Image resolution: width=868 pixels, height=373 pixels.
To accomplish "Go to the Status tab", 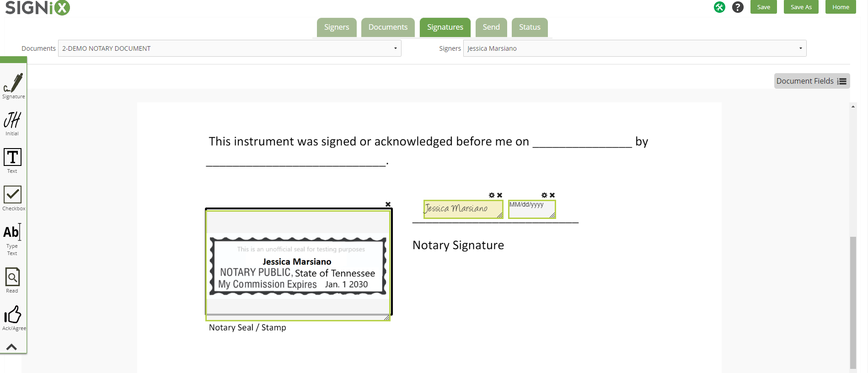I will 530,27.
